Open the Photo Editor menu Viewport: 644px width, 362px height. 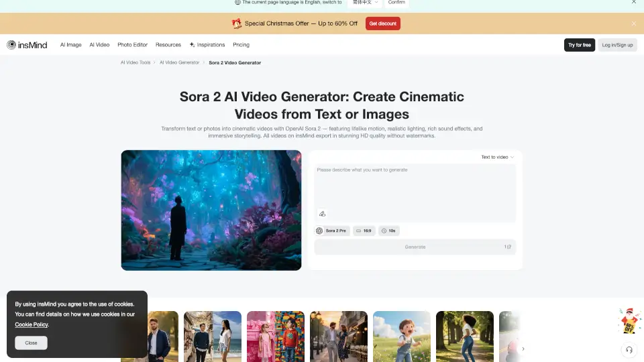pos(132,45)
